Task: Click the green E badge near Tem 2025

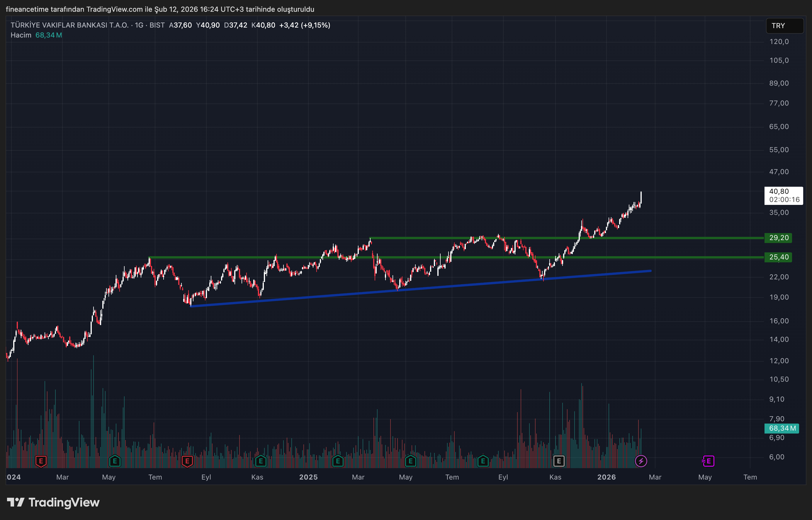Action: [483, 461]
